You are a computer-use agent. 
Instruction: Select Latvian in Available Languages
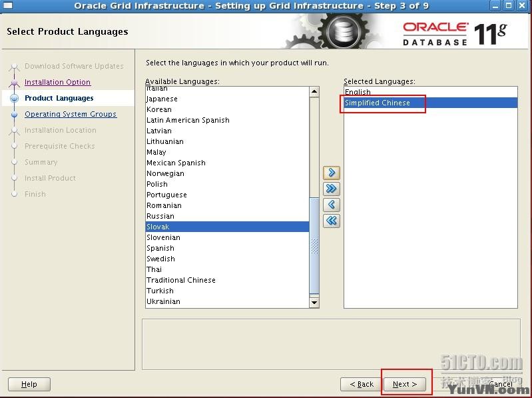tap(227, 131)
